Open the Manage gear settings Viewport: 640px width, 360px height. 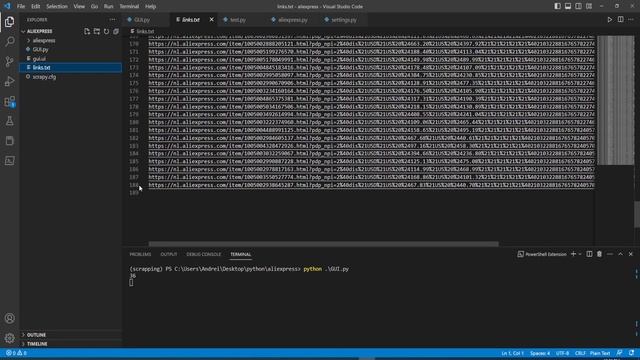pyautogui.click(x=9, y=338)
